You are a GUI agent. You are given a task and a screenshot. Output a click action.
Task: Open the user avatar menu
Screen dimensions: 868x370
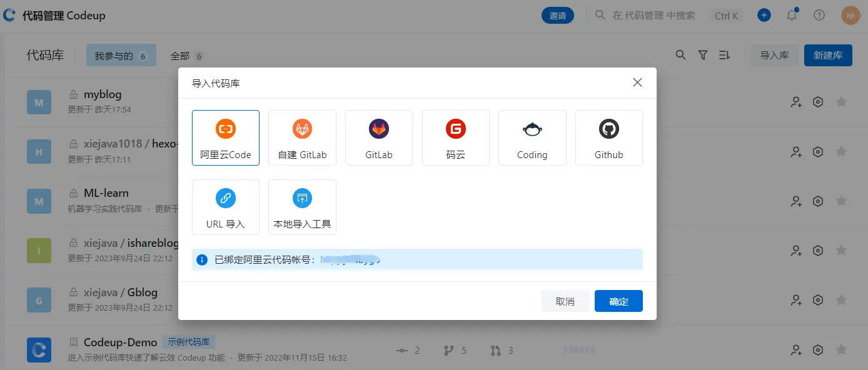point(850,15)
